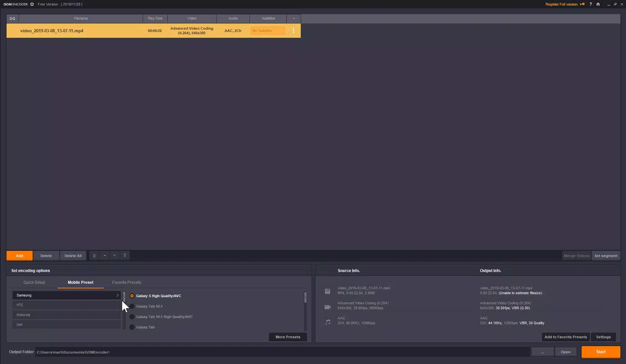This screenshot has height=364, width=626.
Task: Click Set segment button
Action: pos(606,256)
